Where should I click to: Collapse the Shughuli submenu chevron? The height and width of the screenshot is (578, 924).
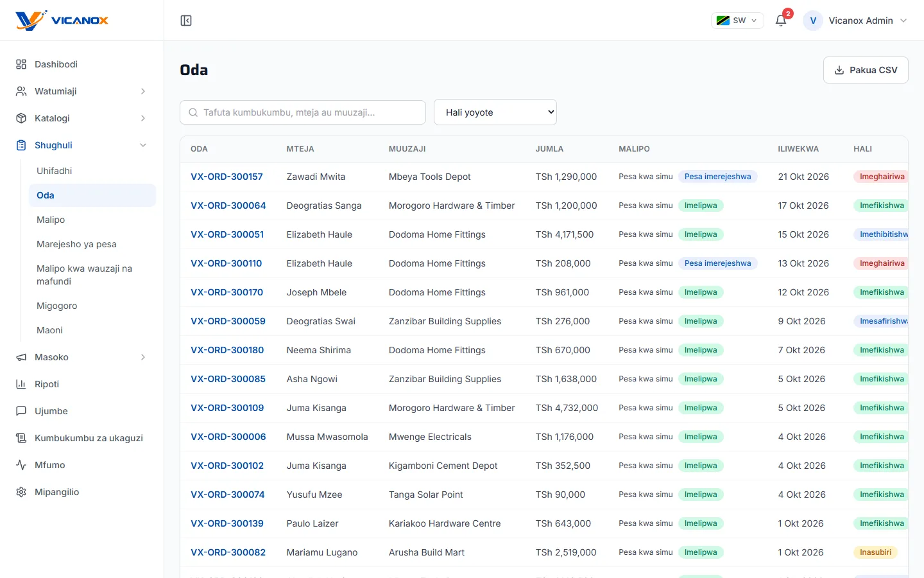click(143, 145)
